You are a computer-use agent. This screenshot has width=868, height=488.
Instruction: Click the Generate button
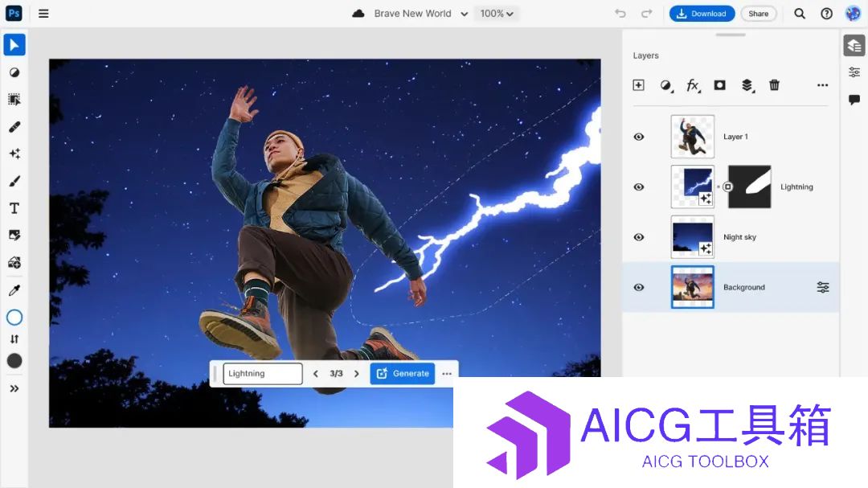pos(403,373)
